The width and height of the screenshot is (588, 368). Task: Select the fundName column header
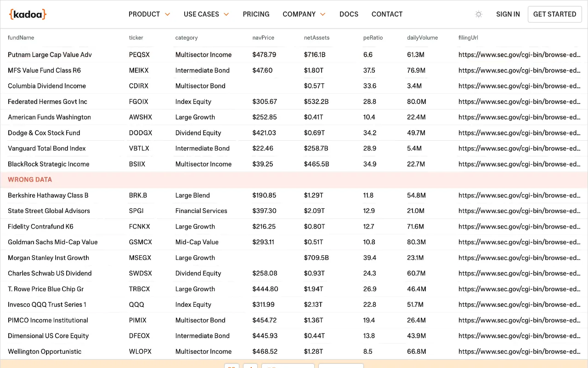[x=21, y=38]
